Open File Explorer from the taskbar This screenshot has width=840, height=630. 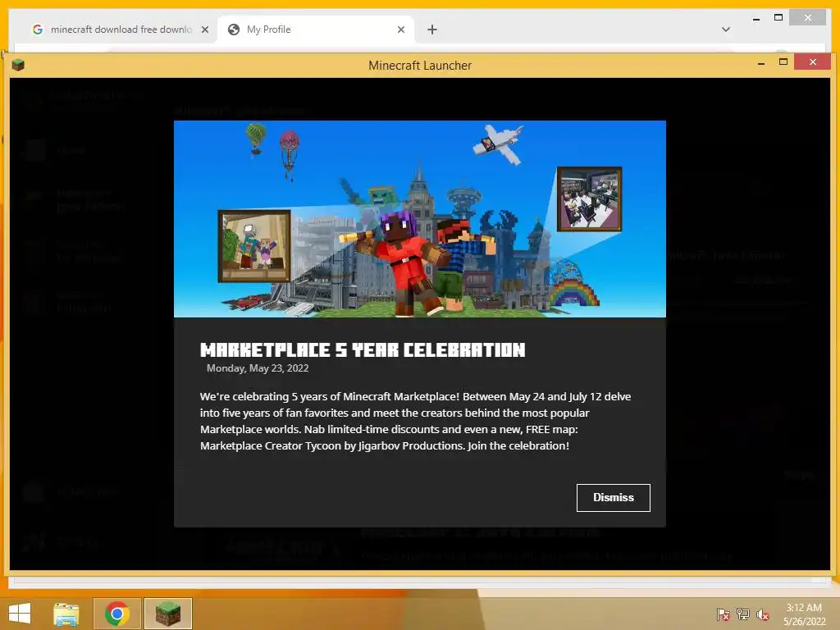click(x=66, y=614)
